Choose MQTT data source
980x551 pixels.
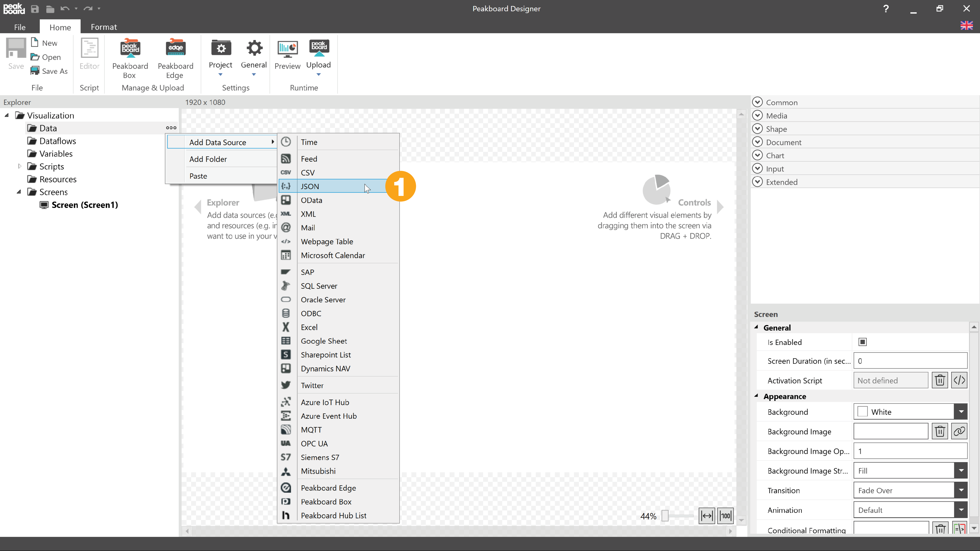pos(339,430)
